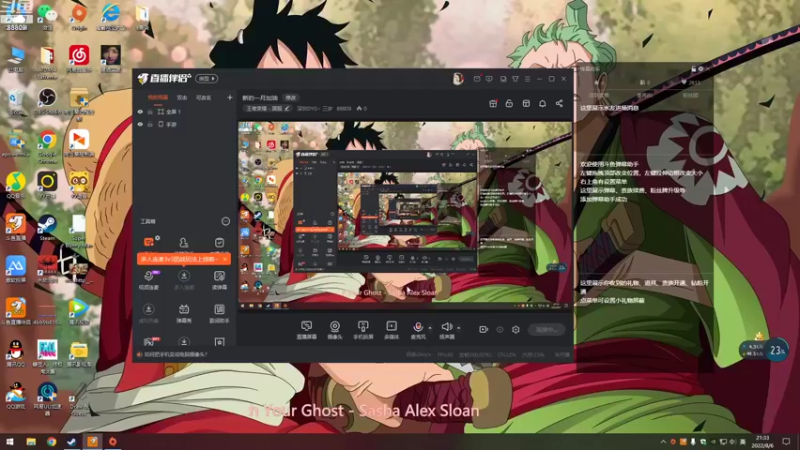Image resolution: width=800 pixels, height=450 pixels.
Task: Mute the microphone in bottom toolbar
Action: 418,330
